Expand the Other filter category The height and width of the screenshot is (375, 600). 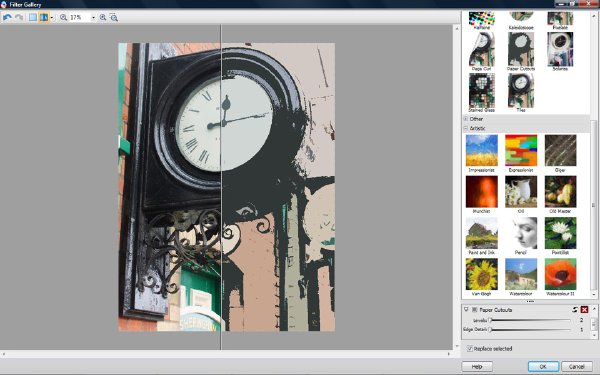coord(466,119)
